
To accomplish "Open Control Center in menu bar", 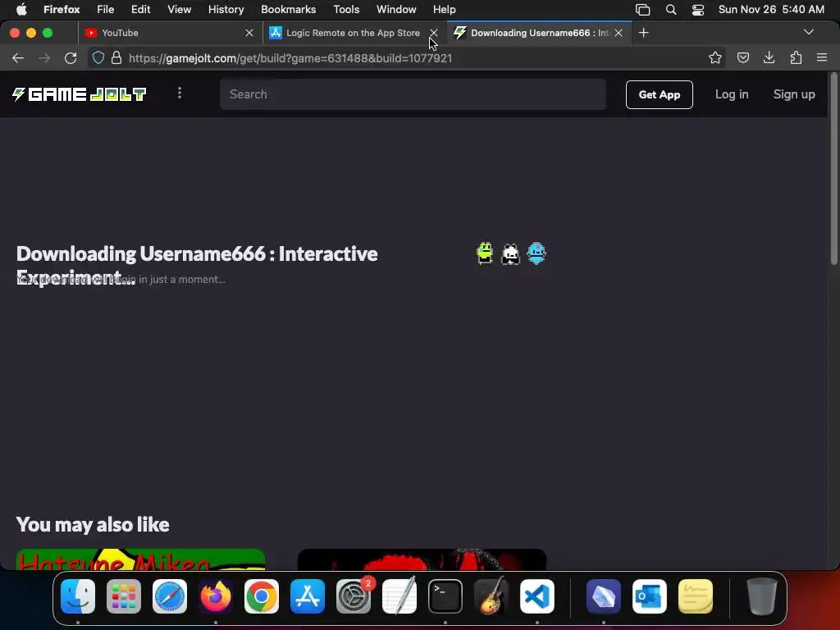I will coord(697,10).
